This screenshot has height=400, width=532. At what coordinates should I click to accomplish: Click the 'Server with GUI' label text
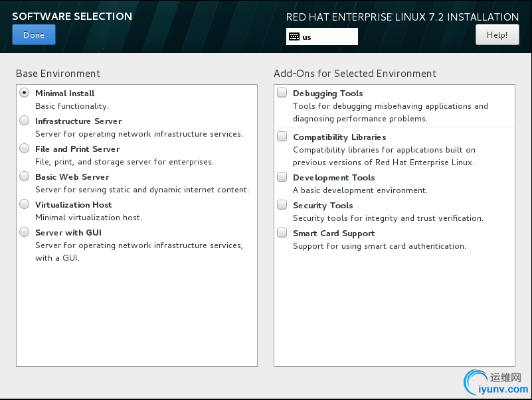click(68, 233)
